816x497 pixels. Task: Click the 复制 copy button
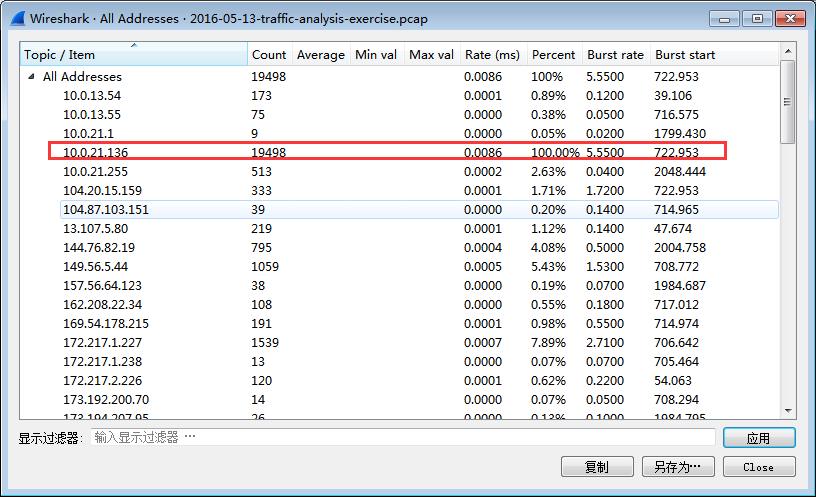click(x=597, y=467)
